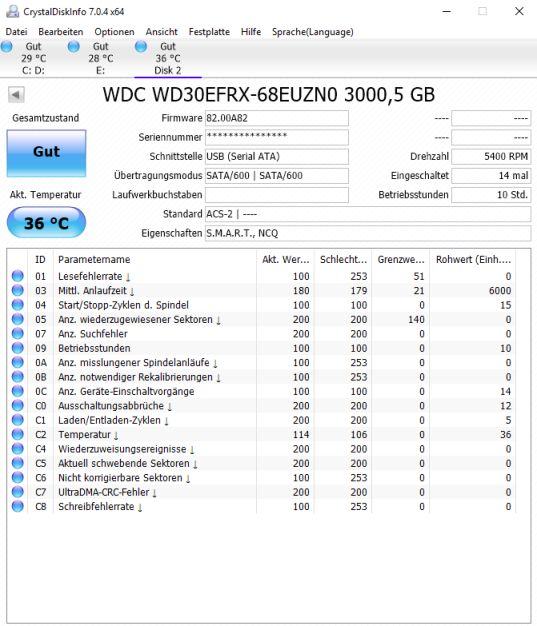Click status icon for row ID 09
The width and height of the screenshot is (537, 626).
click(x=18, y=348)
